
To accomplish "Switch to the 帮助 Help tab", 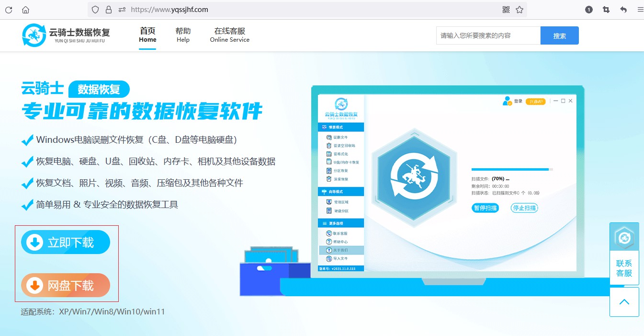I will pyautogui.click(x=183, y=35).
